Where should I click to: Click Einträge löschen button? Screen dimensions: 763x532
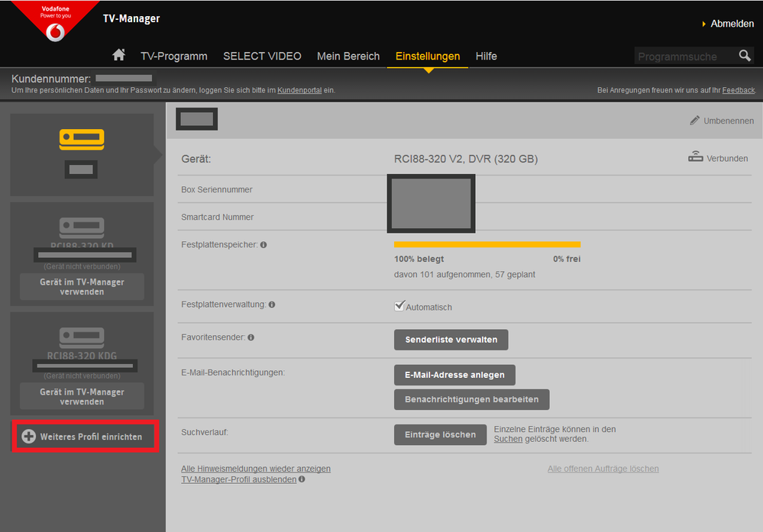click(x=440, y=435)
